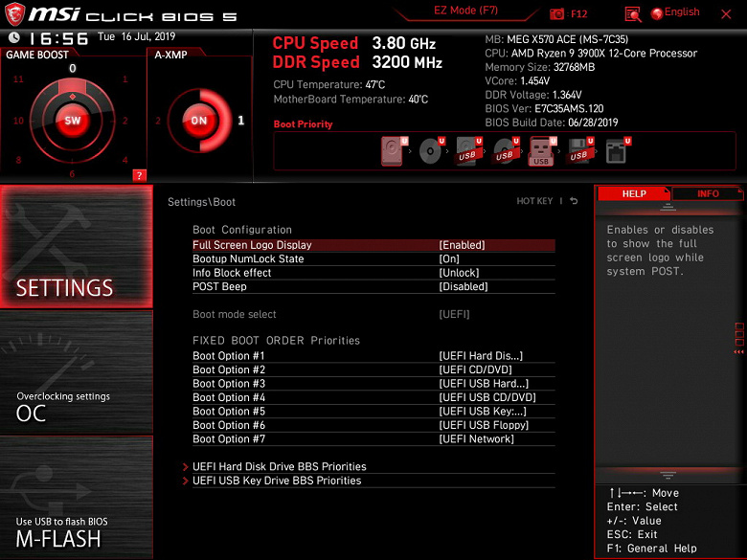
Task: Select the hard disk icon in Boot Priority
Action: tap(394, 151)
